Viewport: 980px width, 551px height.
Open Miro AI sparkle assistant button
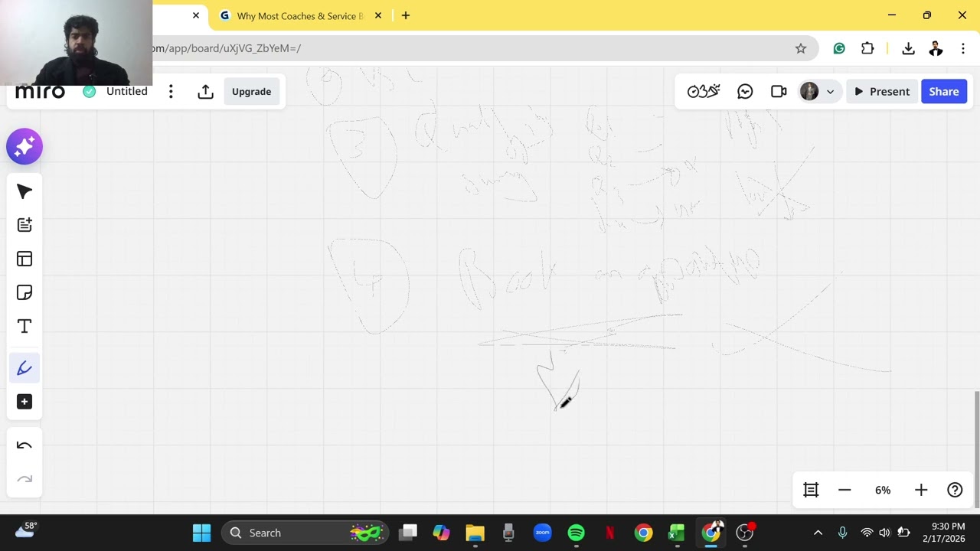click(x=24, y=146)
